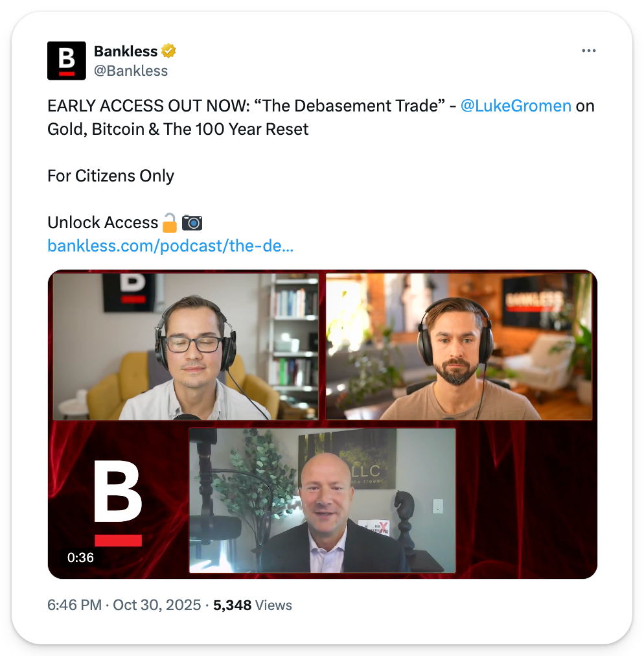Select the host with glasses video pane
This screenshot has width=644, height=656.
pos(186,346)
